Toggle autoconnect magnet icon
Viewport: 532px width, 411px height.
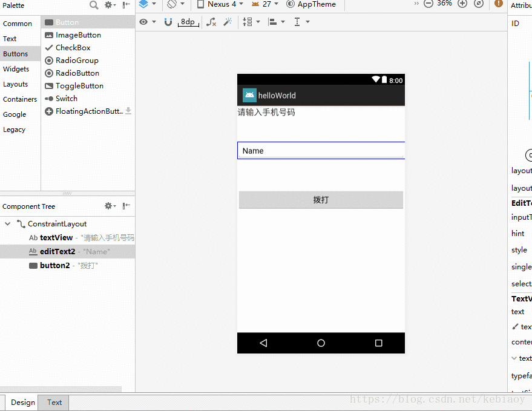pos(168,22)
